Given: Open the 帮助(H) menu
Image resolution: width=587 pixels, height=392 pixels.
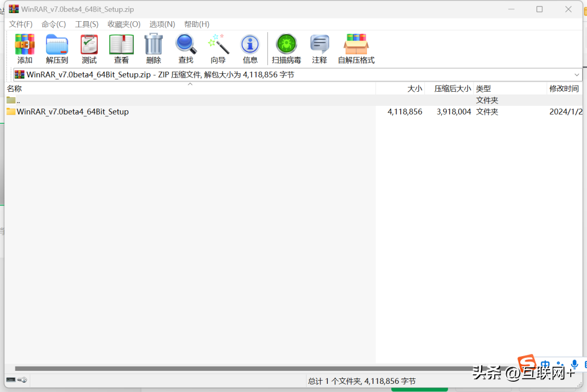Looking at the screenshot, I should pos(197,24).
